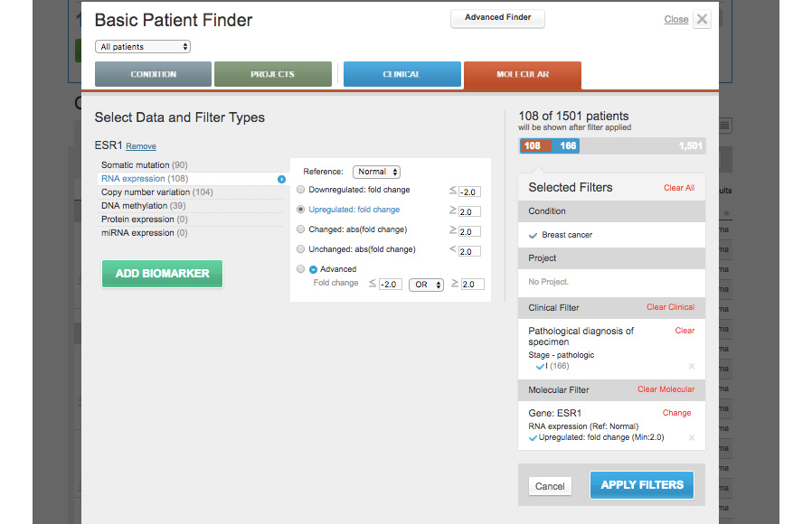Click the Add Biomarker button
Image resolution: width=812 pixels, height=524 pixels.
click(x=162, y=274)
